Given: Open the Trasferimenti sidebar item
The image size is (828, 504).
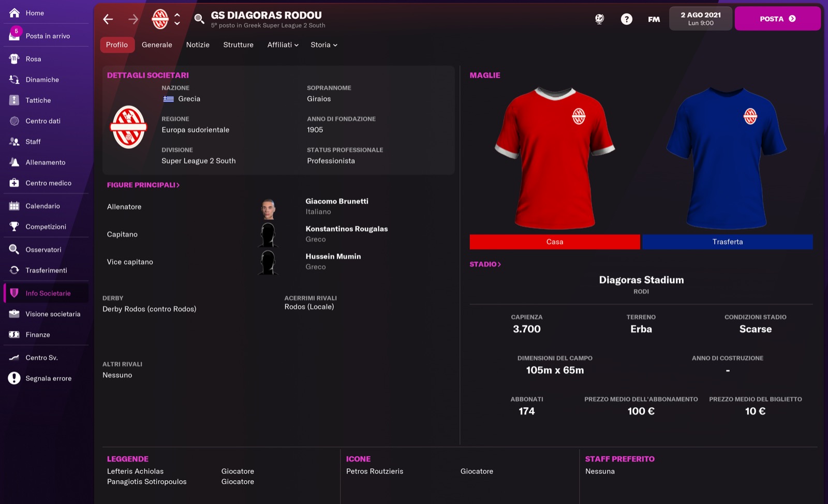Looking at the screenshot, I should click(x=46, y=270).
